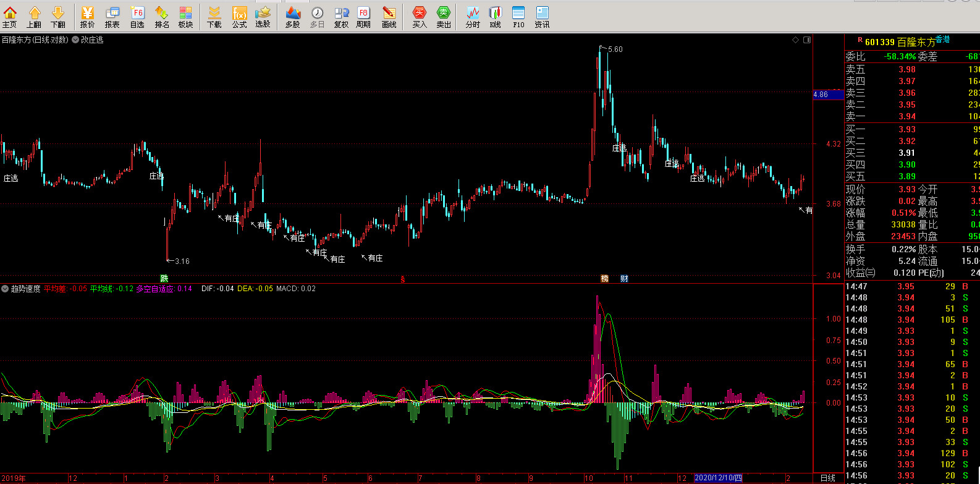
Task: Click the MACD: 0.02 readout
Action: [296, 289]
